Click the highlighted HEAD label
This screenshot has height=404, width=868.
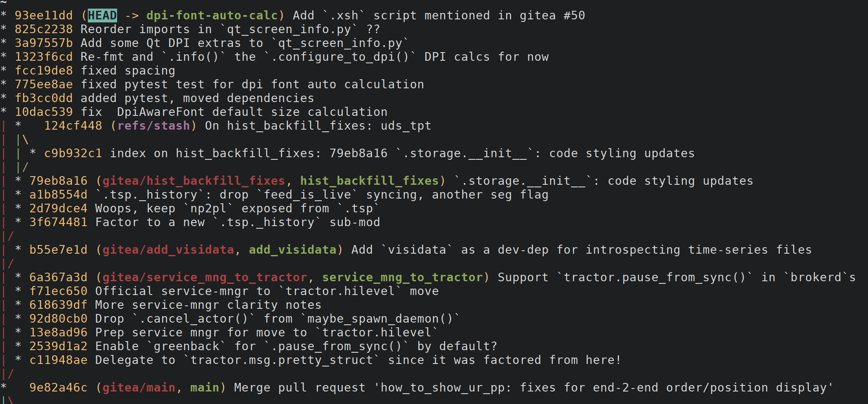(x=102, y=16)
